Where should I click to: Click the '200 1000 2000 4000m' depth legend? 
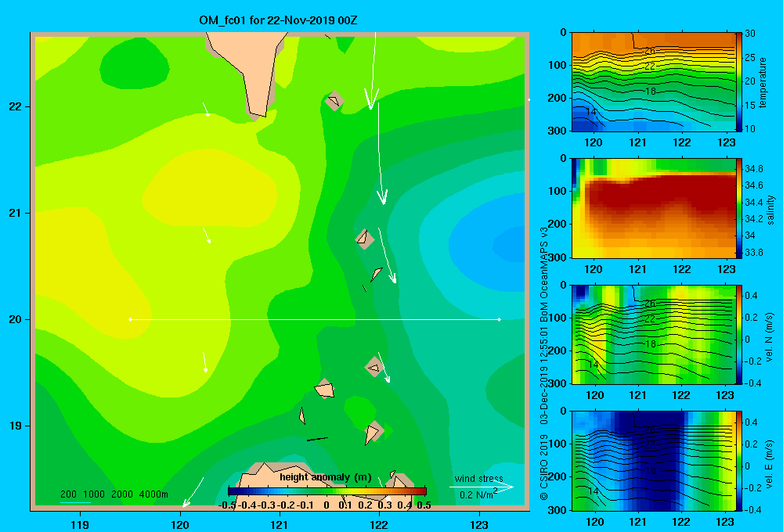pyautogui.click(x=114, y=494)
